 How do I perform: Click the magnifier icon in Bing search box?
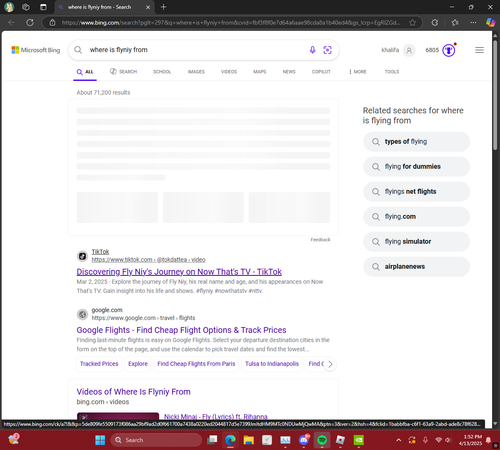(x=78, y=50)
